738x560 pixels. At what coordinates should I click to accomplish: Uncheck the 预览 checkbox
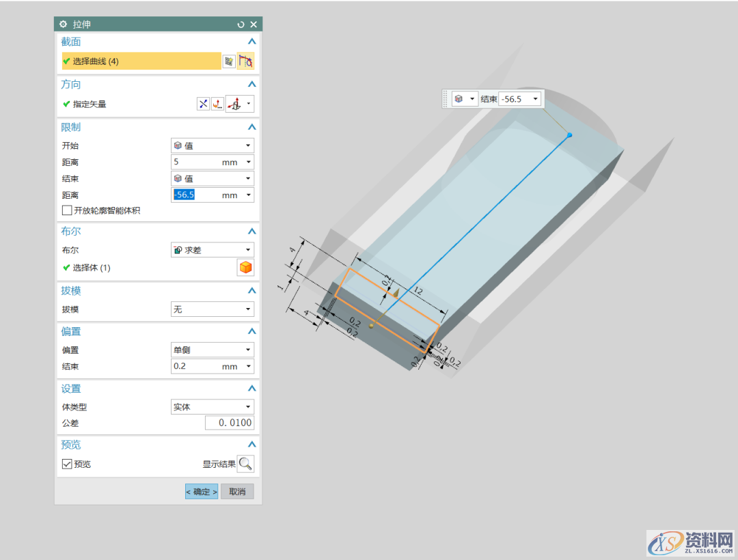click(x=67, y=464)
